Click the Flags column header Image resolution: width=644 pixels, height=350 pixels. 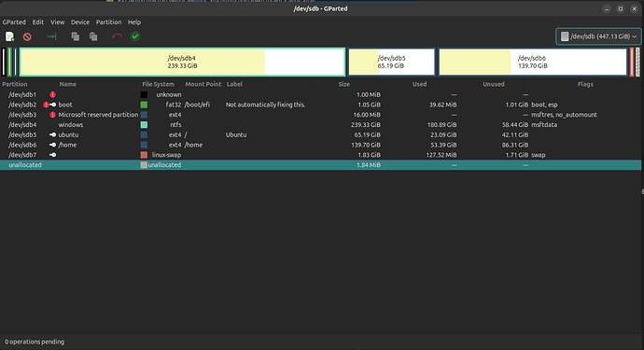coord(585,84)
